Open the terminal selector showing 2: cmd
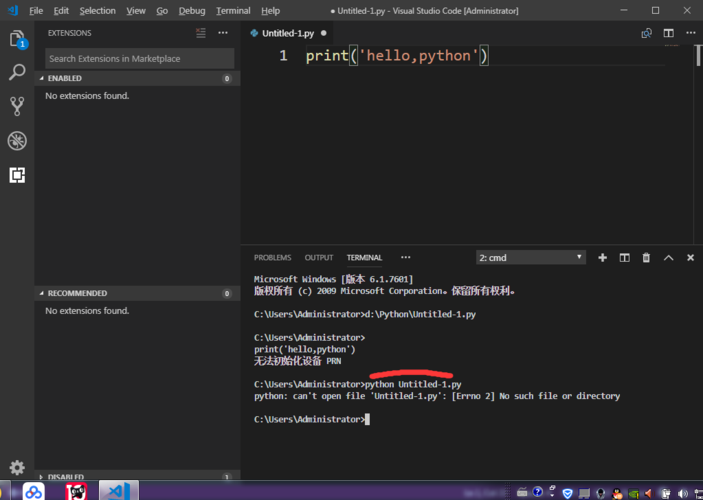The height and width of the screenshot is (500, 703). pyautogui.click(x=531, y=257)
